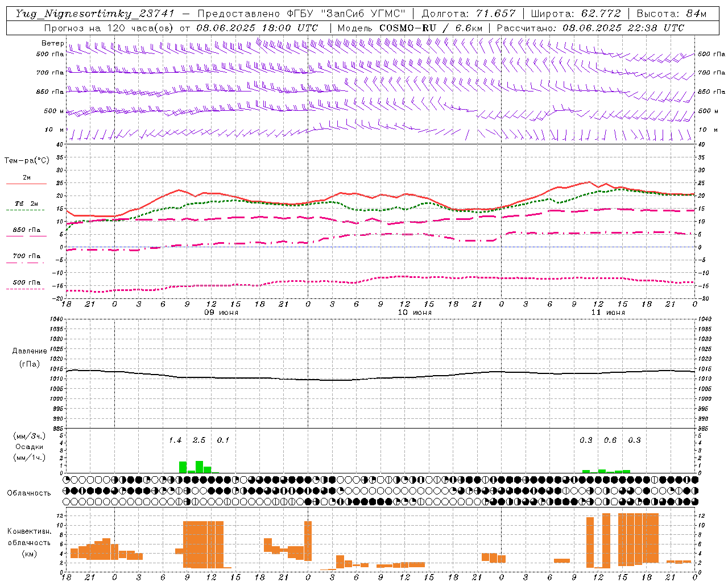
Task: Click the 500 гПа dotted temperature legend line
Action: tap(26, 289)
